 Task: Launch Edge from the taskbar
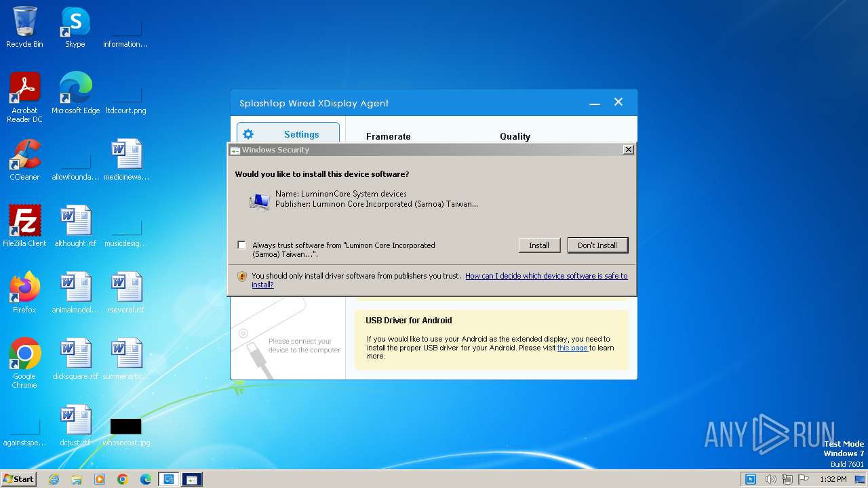coord(146,479)
